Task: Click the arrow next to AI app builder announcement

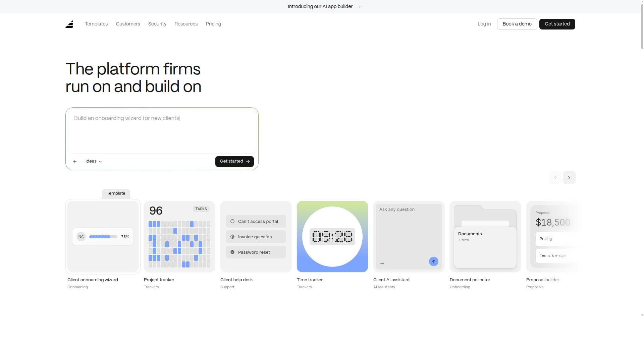Action: (359, 7)
